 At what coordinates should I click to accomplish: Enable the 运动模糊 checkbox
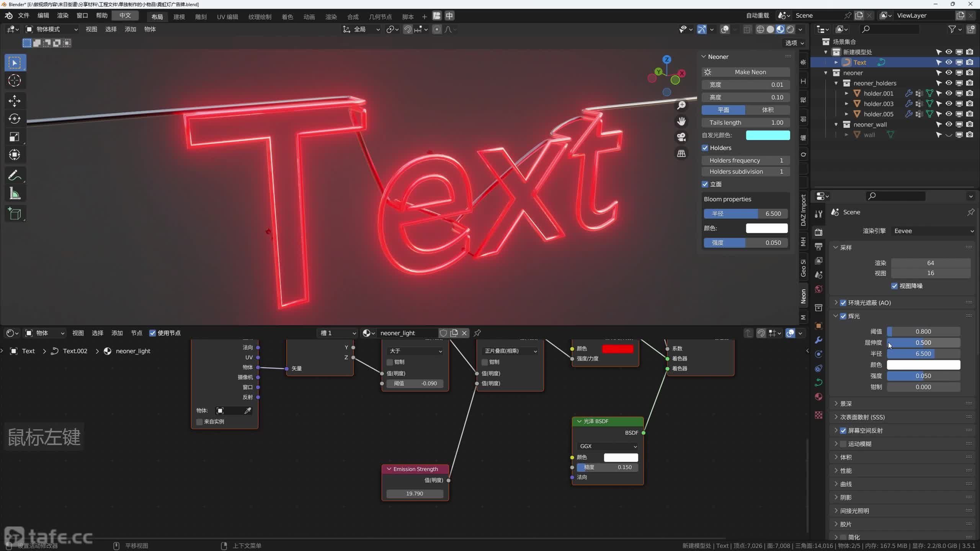click(843, 444)
